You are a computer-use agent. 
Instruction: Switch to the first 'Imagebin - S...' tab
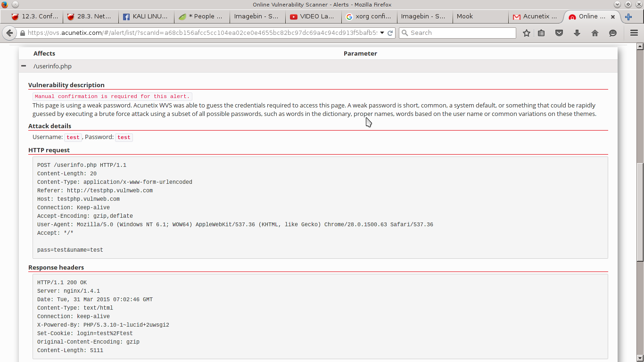[257, 16]
